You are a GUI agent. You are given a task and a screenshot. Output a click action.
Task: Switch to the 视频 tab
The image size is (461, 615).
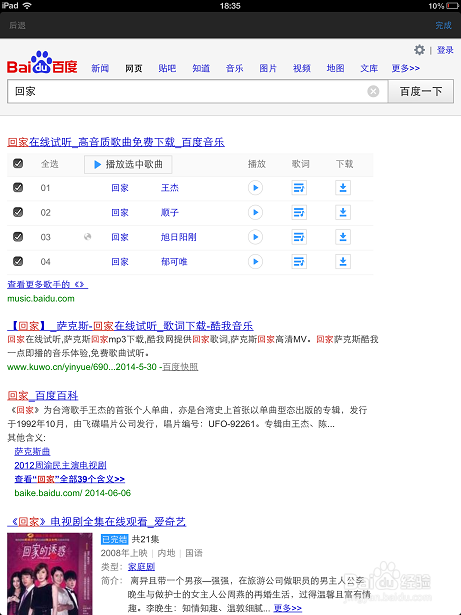[x=302, y=68]
